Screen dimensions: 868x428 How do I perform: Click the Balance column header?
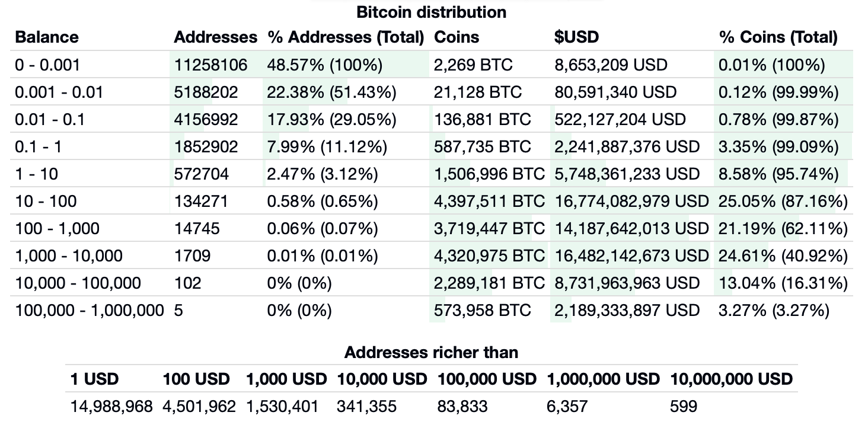[47, 37]
